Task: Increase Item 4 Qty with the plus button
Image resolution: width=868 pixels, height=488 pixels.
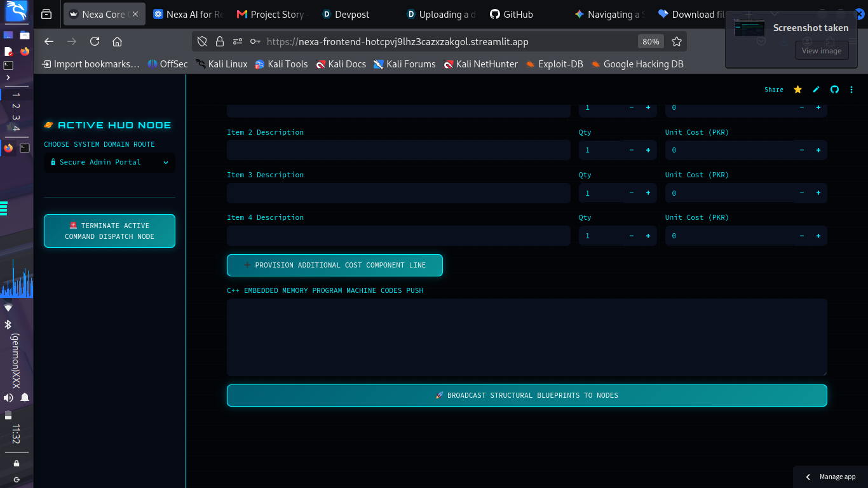Action: [648, 236]
